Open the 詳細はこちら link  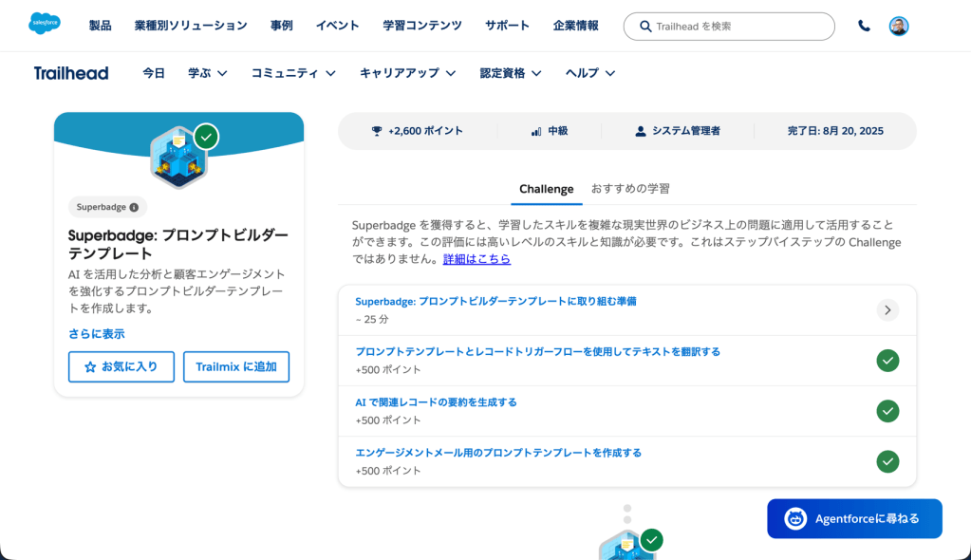476,259
